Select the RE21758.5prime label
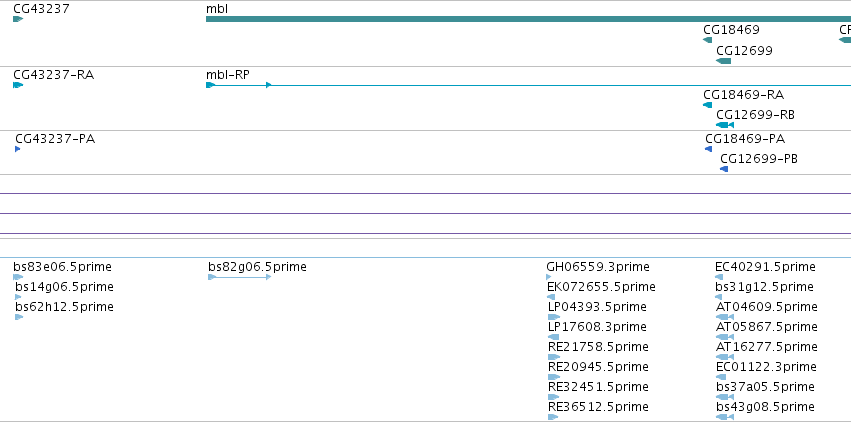Viewport: 851px width, 422px height. tap(598, 347)
